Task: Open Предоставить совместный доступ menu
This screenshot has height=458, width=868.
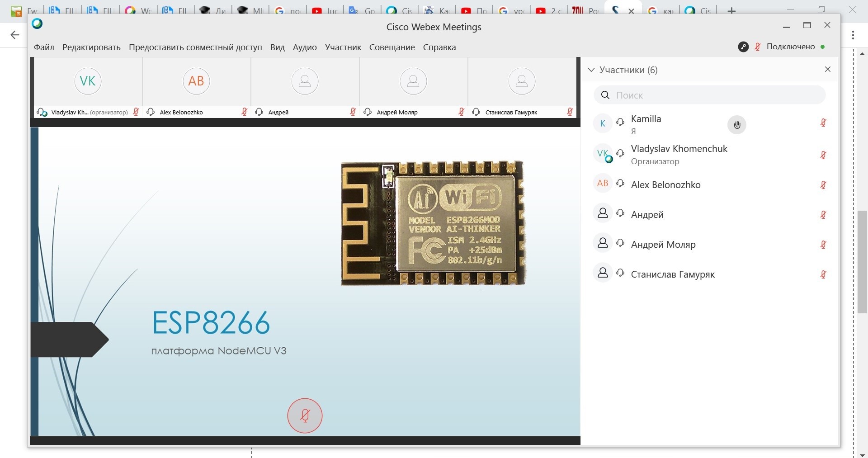Action: click(195, 47)
